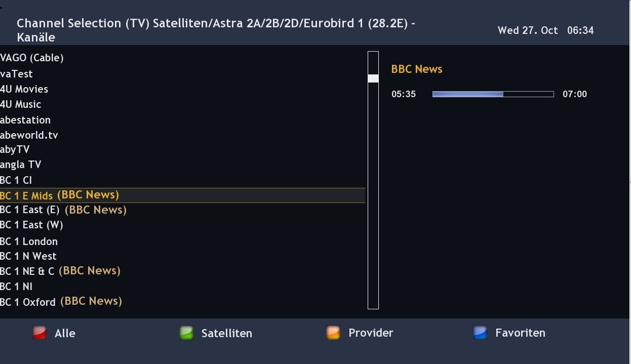Choose the BC 1 London channel
The image size is (631, 364).
coord(29,241)
